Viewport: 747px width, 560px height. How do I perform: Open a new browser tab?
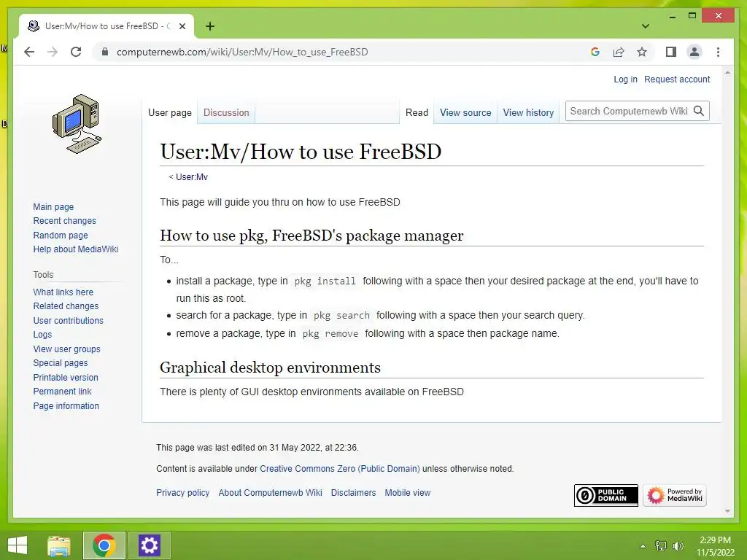click(210, 26)
